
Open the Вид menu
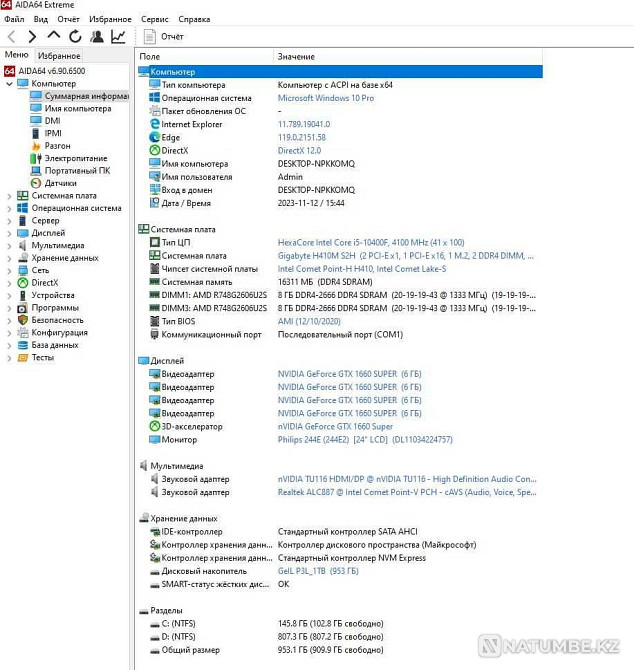[41, 19]
